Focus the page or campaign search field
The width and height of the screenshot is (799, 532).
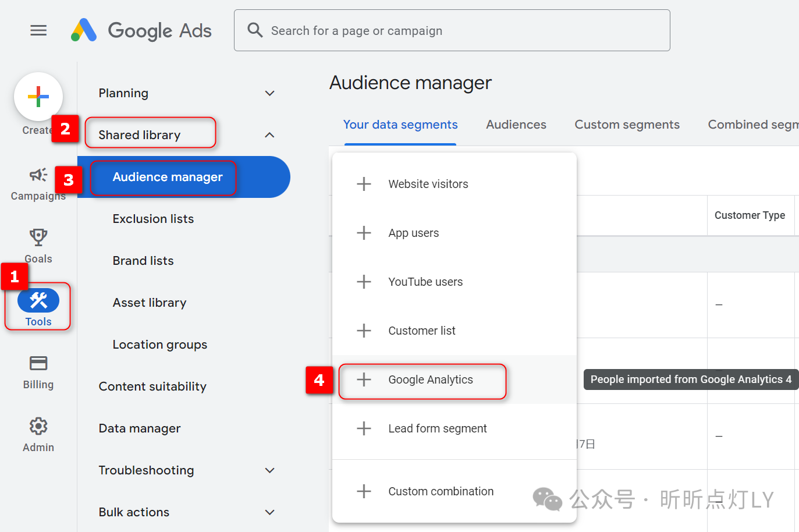452,30
